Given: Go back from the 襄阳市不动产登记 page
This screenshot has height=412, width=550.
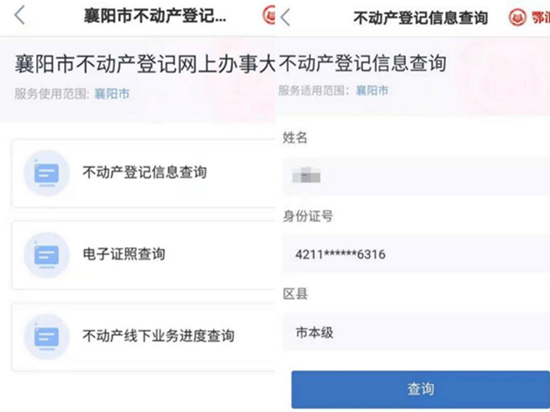Looking at the screenshot, I should (20, 16).
